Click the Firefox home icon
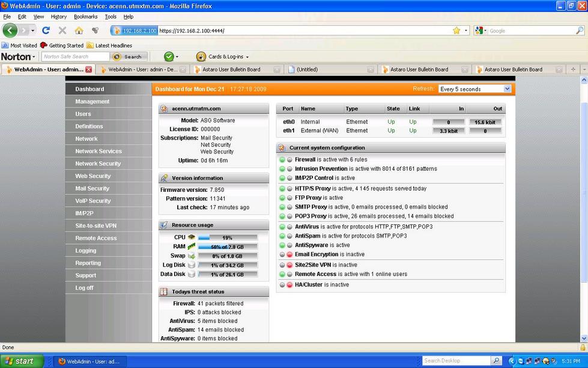 [79, 30]
